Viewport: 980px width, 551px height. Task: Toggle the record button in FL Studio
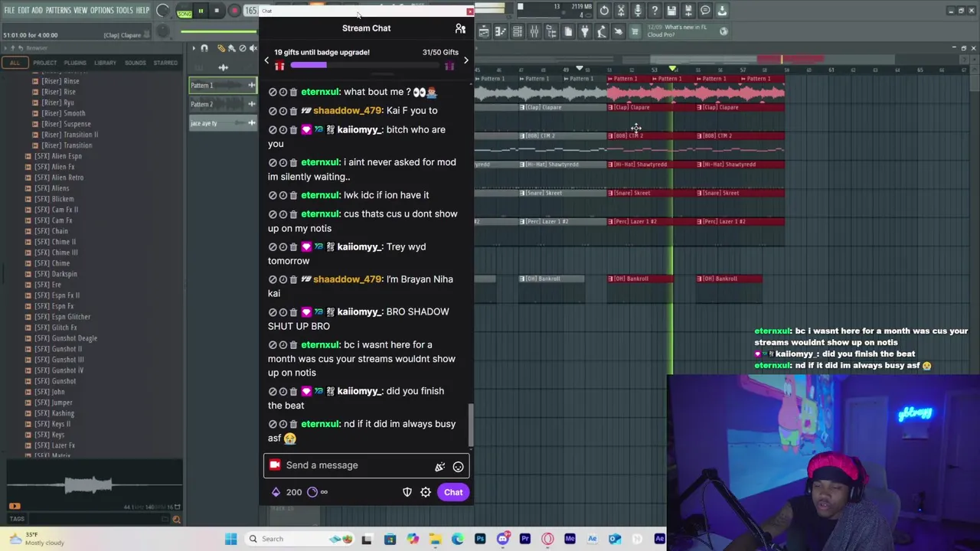coord(234,11)
